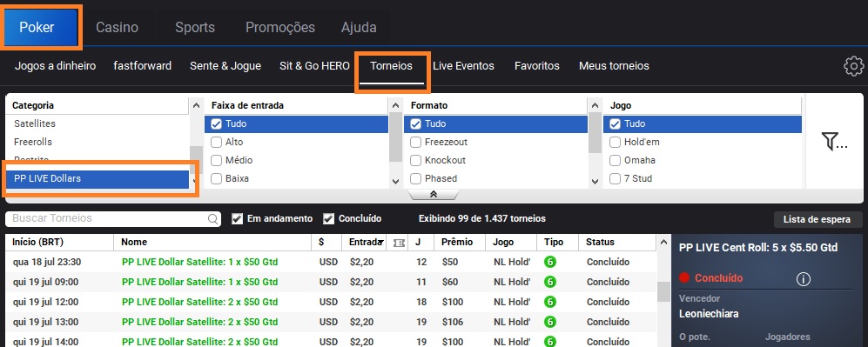
Task: Check the Tudo box under Faixa de entrada
Action: point(217,123)
